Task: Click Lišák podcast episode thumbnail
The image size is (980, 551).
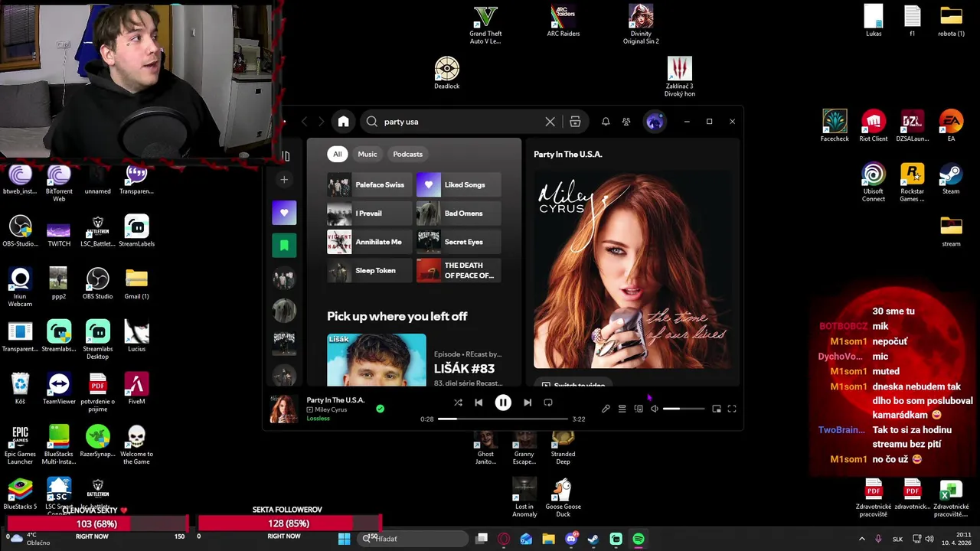Action: point(377,360)
